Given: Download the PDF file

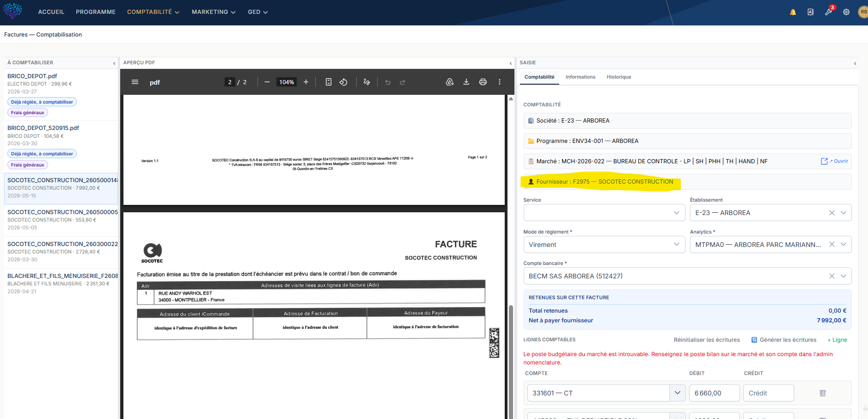Looking at the screenshot, I should pyautogui.click(x=466, y=82).
